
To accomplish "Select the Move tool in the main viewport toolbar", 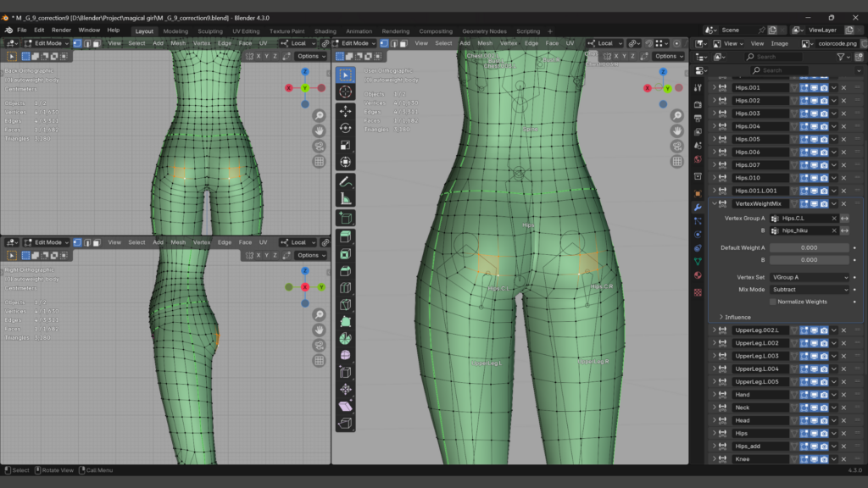I will (x=345, y=111).
